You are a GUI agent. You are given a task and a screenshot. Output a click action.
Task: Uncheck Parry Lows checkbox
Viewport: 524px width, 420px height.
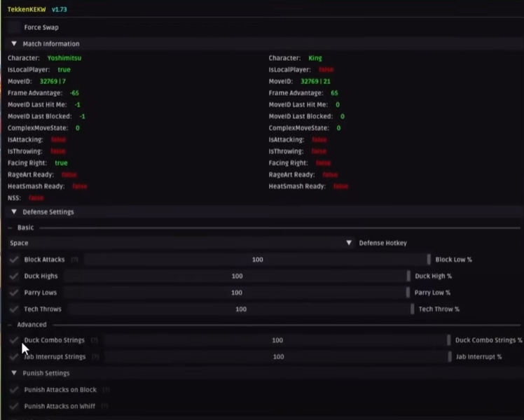click(14, 293)
